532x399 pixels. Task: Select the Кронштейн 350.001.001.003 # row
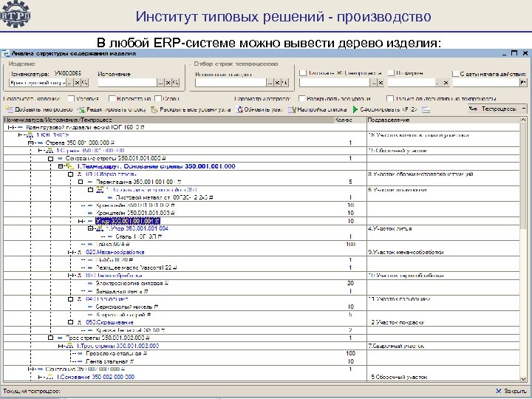click(135, 213)
